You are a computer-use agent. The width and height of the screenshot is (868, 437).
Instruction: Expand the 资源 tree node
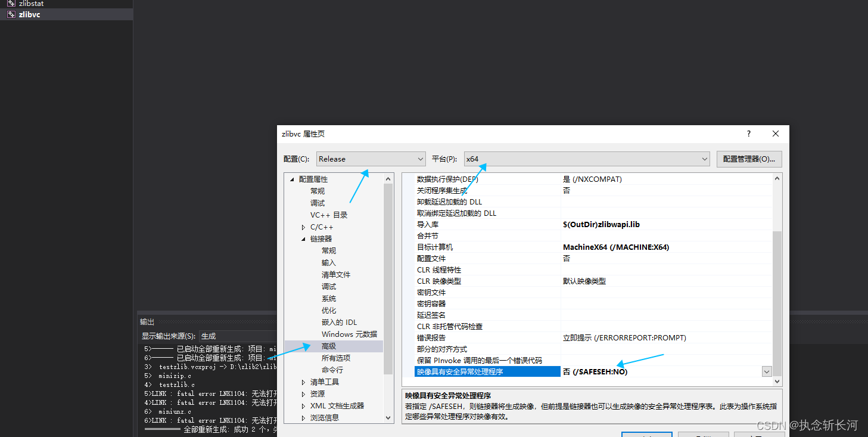click(x=304, y=394)
